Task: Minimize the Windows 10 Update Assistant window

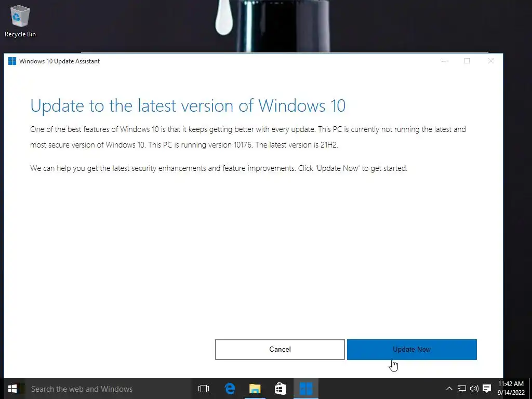Action: coord(444,61)
